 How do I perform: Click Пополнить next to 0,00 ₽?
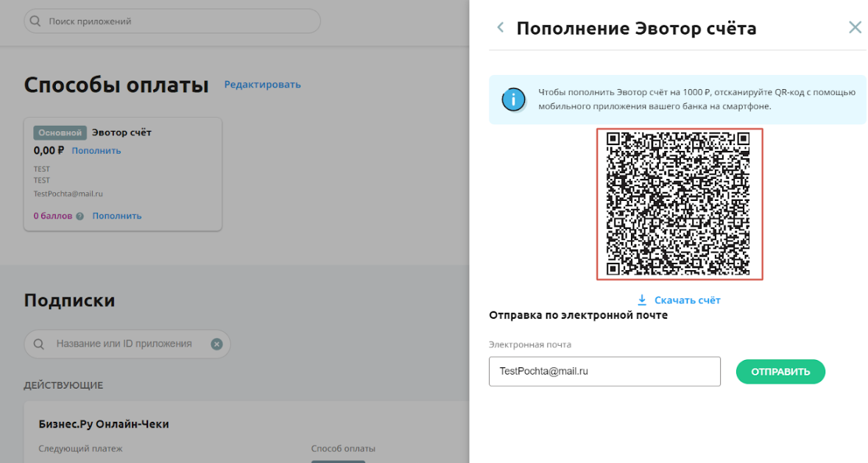pyautogui.click(x=96, y=150)
